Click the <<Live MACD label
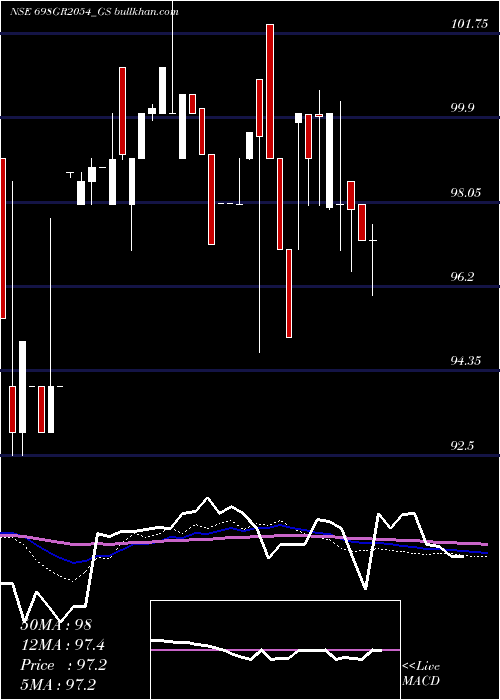Viewport: 500px width, 700px height. [421, 674]
